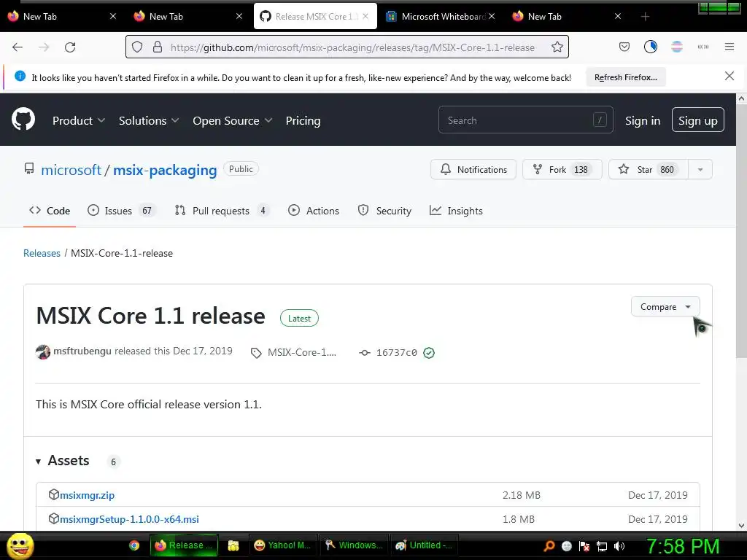Switch to the Issues tab

coord(122,211)
